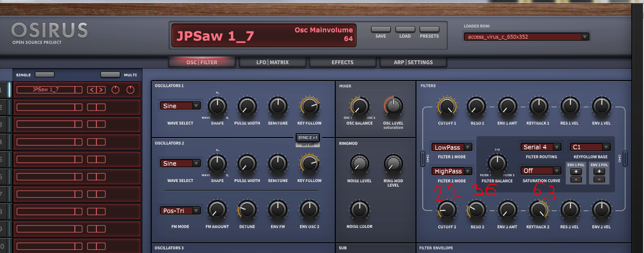Click the Oscillator 2 Pulse Width knob
The width and height of the screenshot is (644, 253).
point(247,164)
